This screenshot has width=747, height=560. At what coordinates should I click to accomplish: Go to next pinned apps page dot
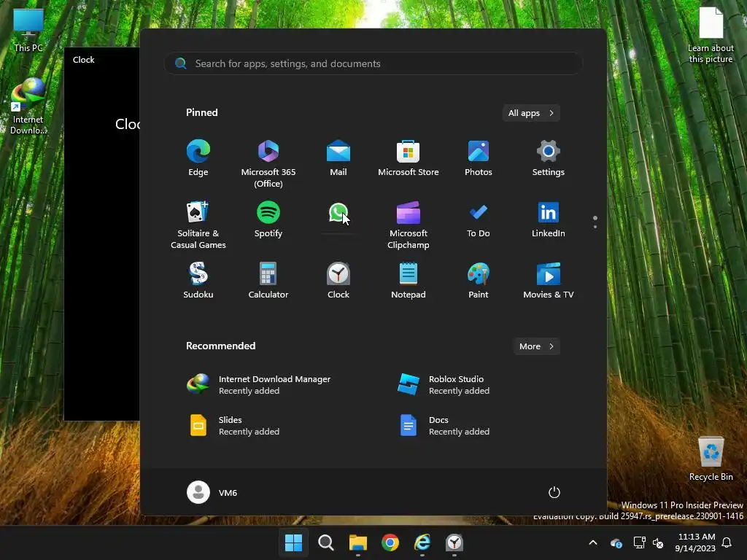click(x=595, y=227)
